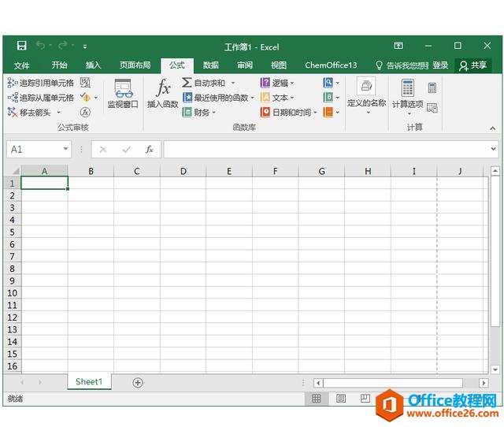This screenshot has width=504, height=427.
Task: Click the Sheet1 worksheet tab
Action: (x=89, y=381)
